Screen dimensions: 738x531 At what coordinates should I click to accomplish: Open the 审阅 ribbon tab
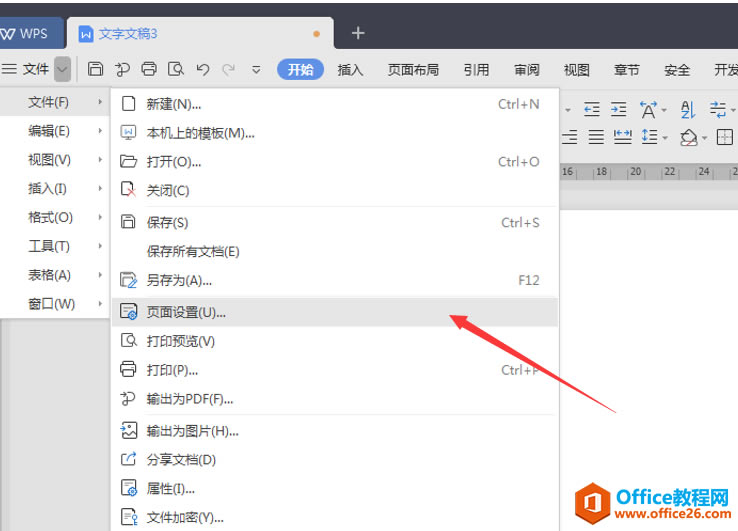pos(526,70)
